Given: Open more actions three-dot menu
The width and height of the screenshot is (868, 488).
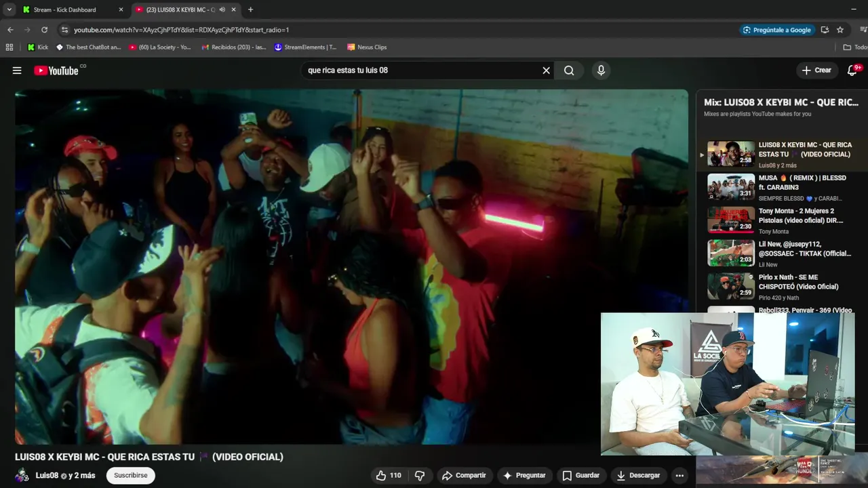Looking at the screenshot, I should 679,476.
